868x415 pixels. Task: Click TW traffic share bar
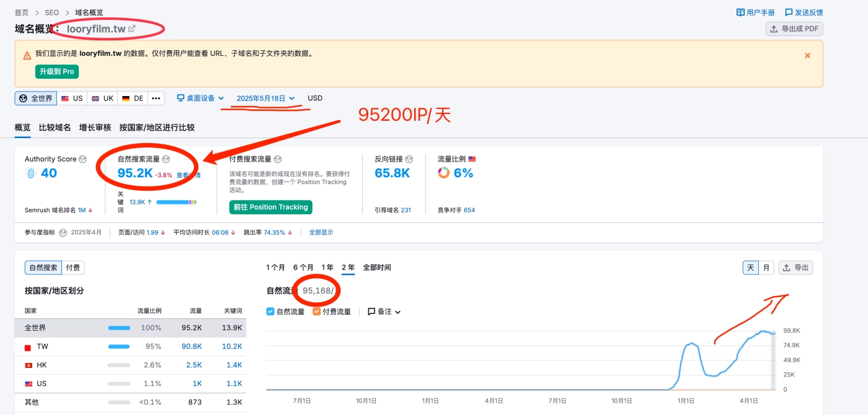119,347
